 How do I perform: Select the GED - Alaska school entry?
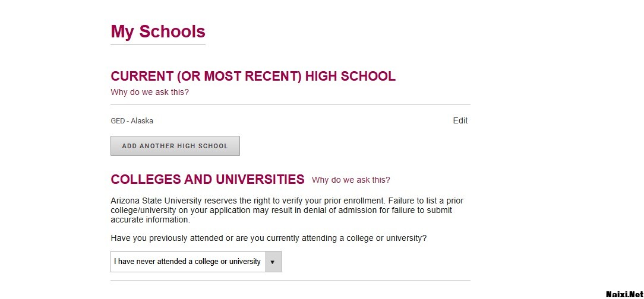pyautogui.click(x=132, y=121)
